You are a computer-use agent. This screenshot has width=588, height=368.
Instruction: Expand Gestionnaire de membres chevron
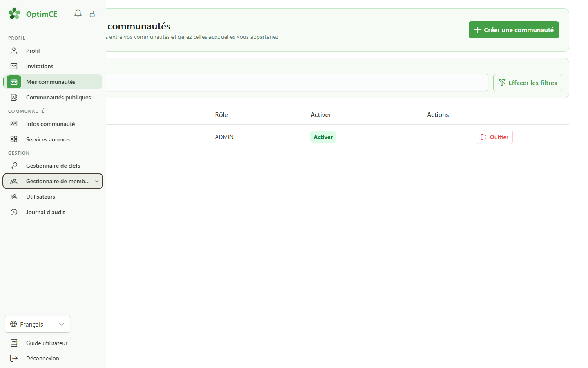point(97,181)
